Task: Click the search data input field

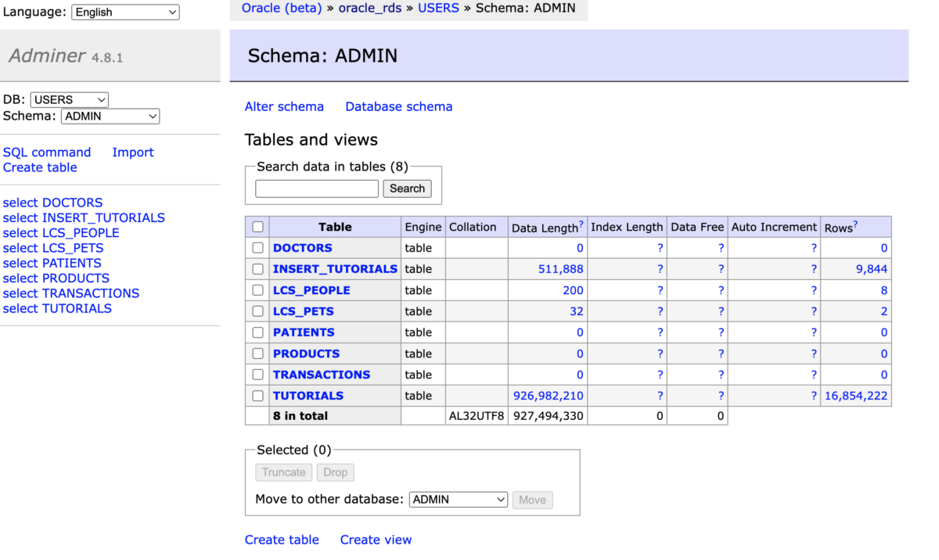Action: tap(316, 188)
